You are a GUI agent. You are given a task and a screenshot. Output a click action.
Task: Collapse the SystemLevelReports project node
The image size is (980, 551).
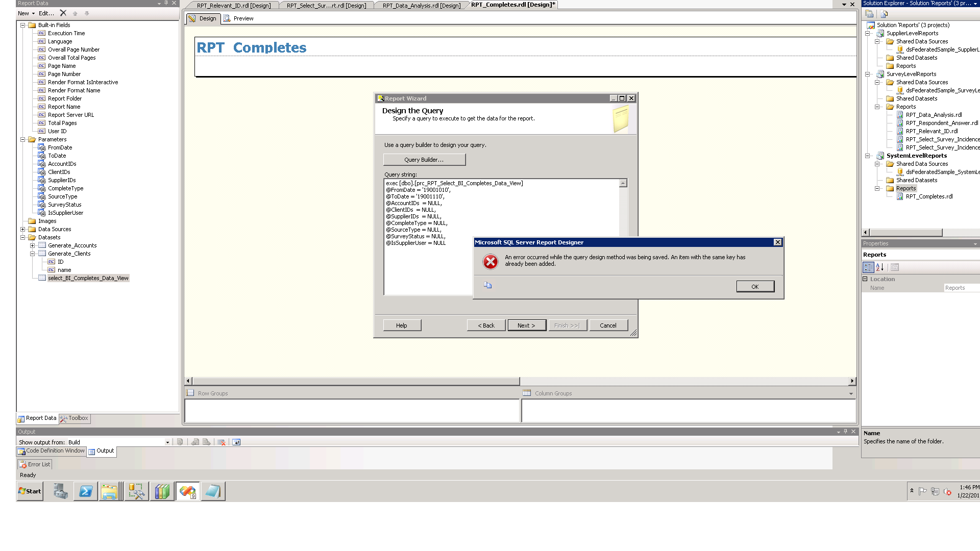867,156
